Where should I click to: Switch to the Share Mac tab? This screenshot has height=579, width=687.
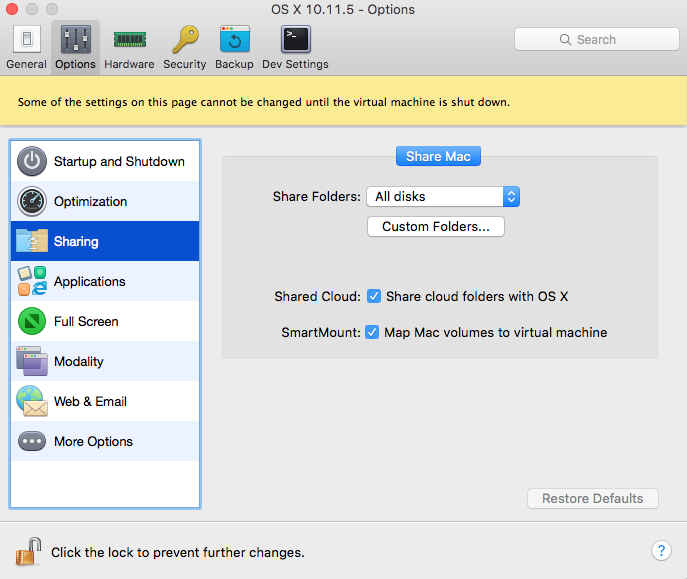click(x=438, y=156)
